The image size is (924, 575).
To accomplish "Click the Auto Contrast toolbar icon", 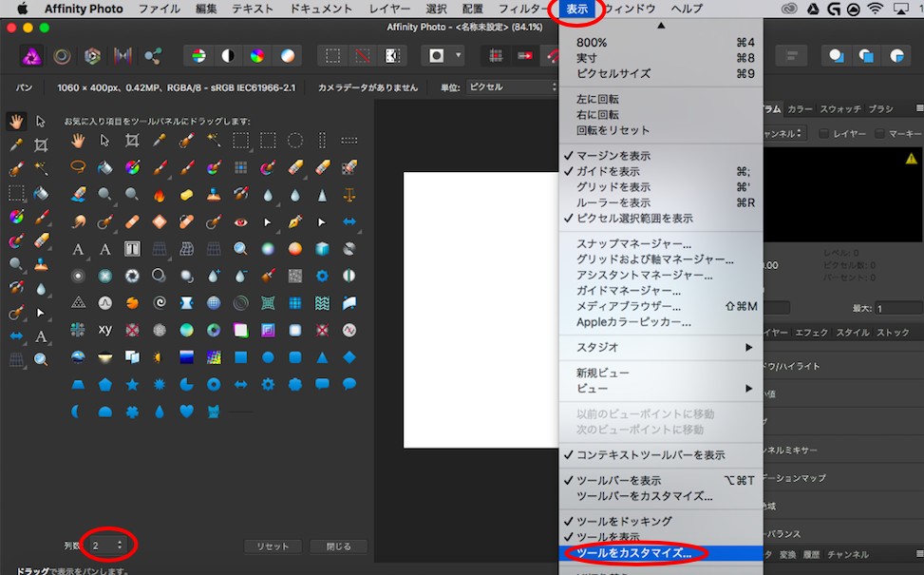I will coord(228,55).
